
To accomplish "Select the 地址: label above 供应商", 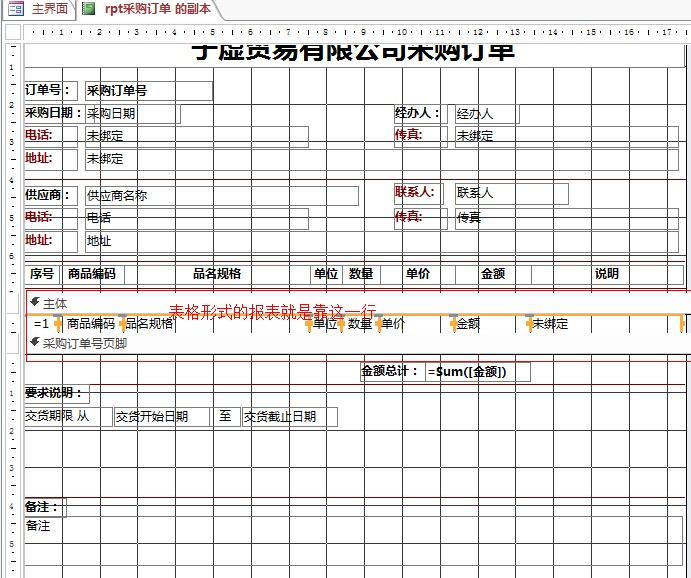I will click(51, 158).
